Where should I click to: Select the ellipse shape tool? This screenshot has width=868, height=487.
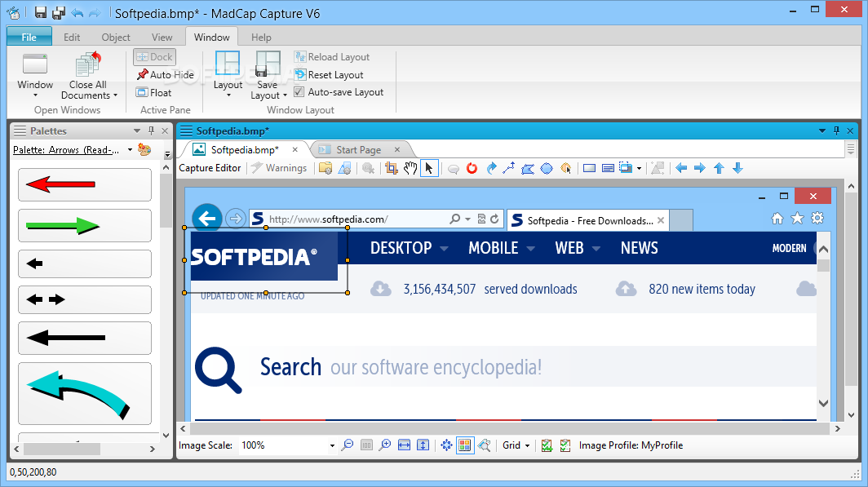(547, 168)
